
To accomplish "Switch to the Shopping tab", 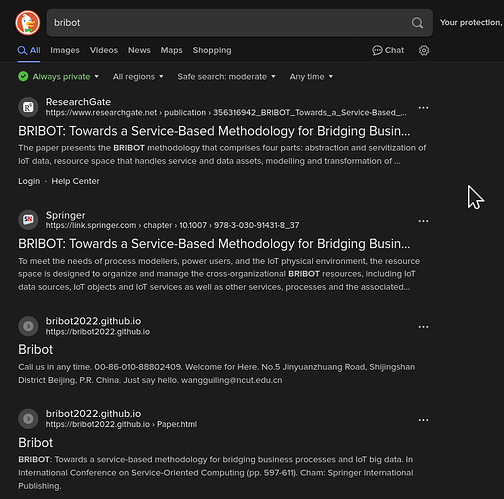I will click(212, 50).
